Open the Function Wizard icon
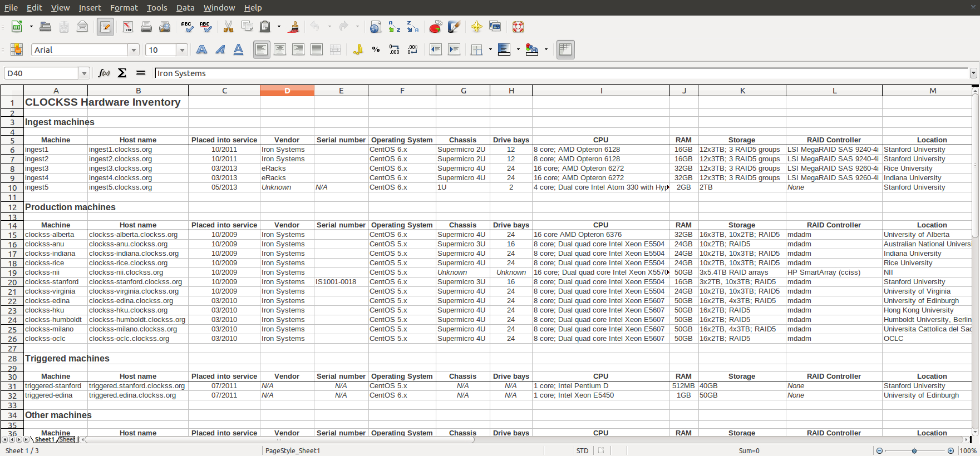The height and width of the screenshot is (456, 980). pyautogui.click(x=104, y=73)
